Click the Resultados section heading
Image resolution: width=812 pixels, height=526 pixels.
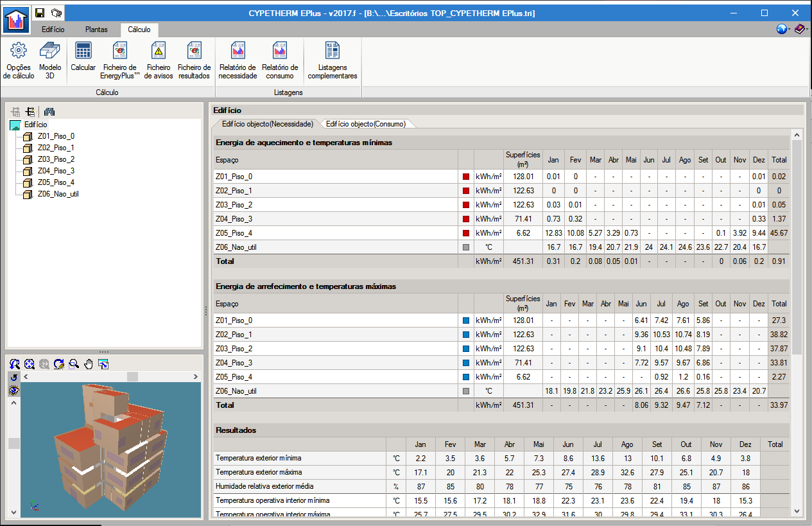[x=236, y=430]
